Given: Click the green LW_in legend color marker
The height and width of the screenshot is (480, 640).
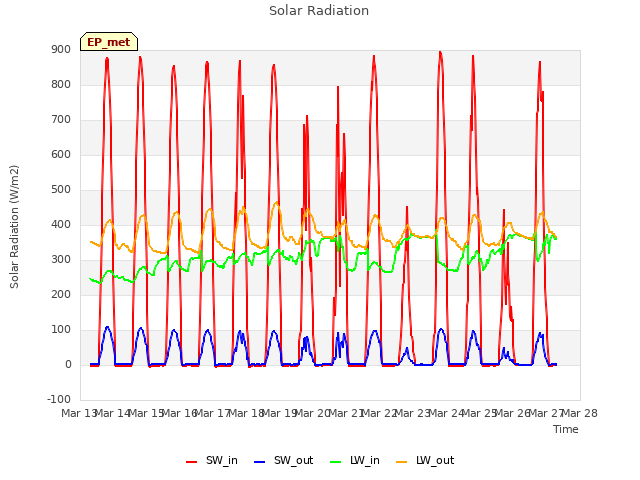Looking at the screenshot, I should click(335, 462).
